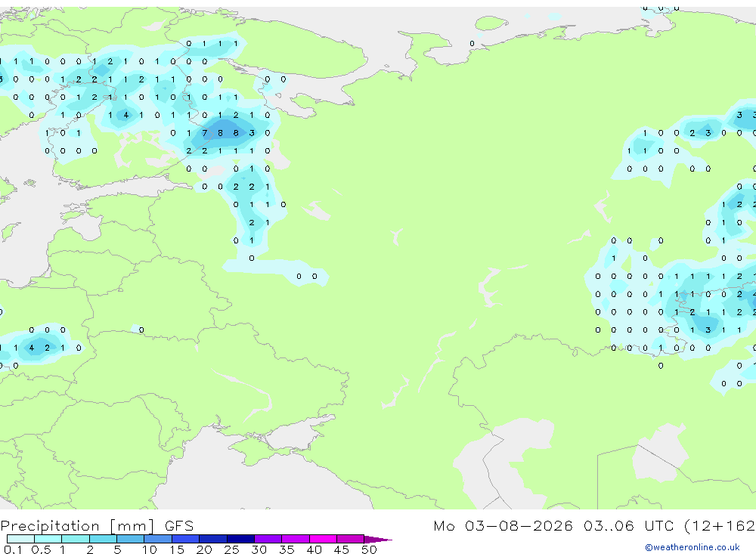This screenshot has height=554, width=756.
Task: Click the 'Mo 03-08-2026 03..06 UTC' timestamp
Action: pyautogui.click(x=554, y=525)
